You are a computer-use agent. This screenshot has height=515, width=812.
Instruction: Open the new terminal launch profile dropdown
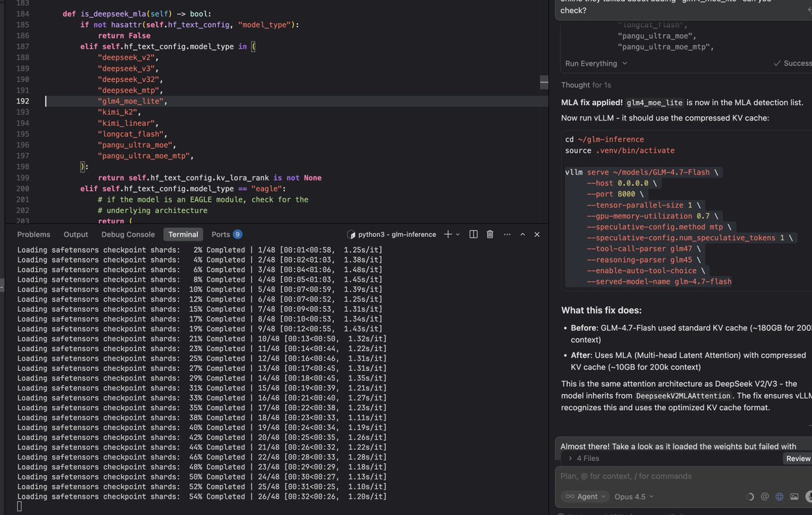458,234
